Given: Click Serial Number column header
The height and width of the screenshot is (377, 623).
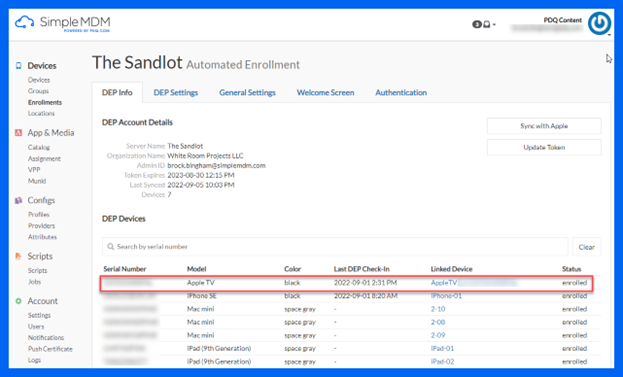Looking at the screenshot, I should [x=125, y=269].
